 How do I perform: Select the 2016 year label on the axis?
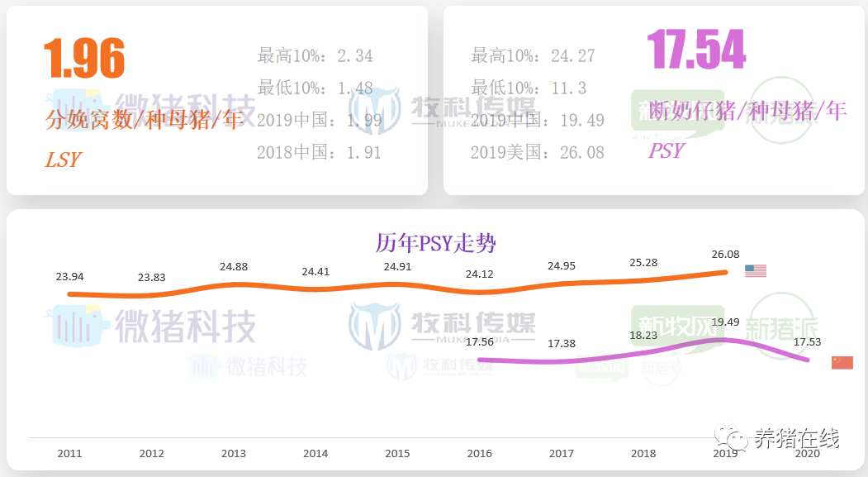(x=479, y=454)
